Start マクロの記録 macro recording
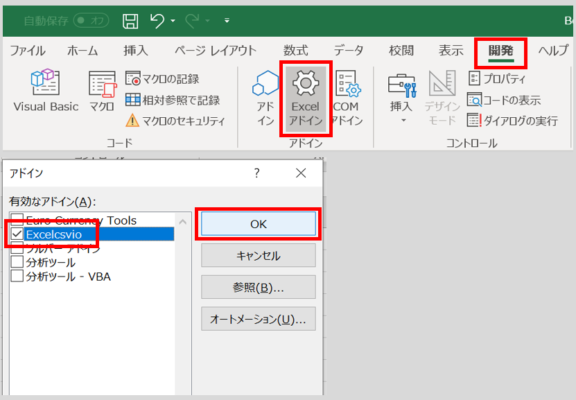Image resolution: width=576 pixels, height=400 pixels. [x=162, y=79]
